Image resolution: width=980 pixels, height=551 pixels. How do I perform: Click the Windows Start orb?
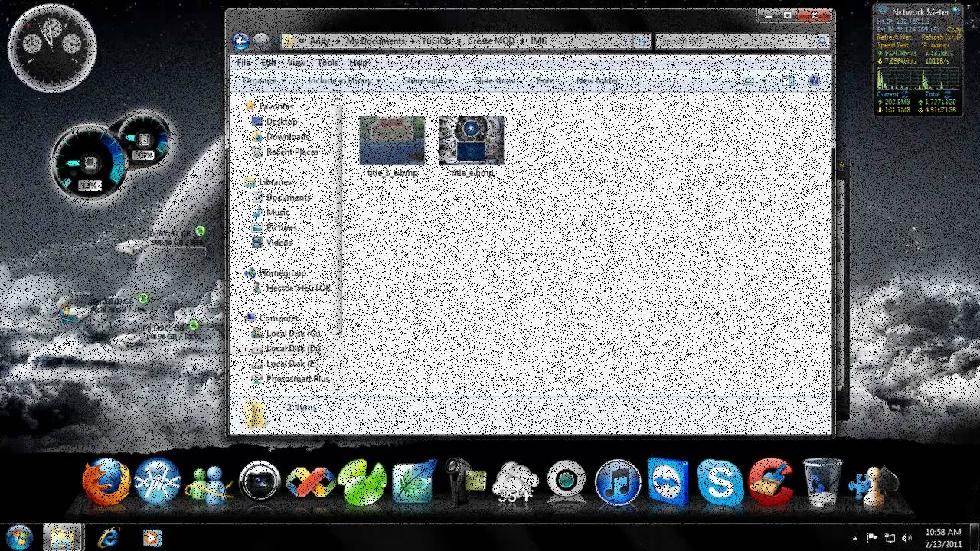point(18,537)
